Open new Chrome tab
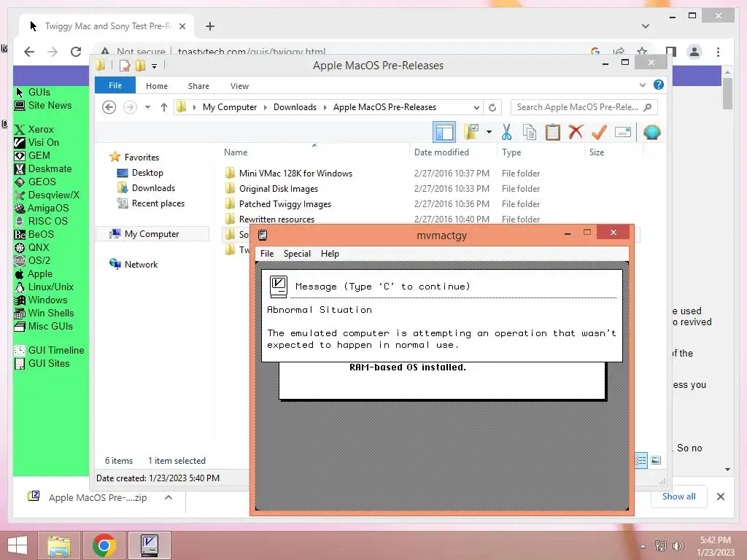 [210, 26]
